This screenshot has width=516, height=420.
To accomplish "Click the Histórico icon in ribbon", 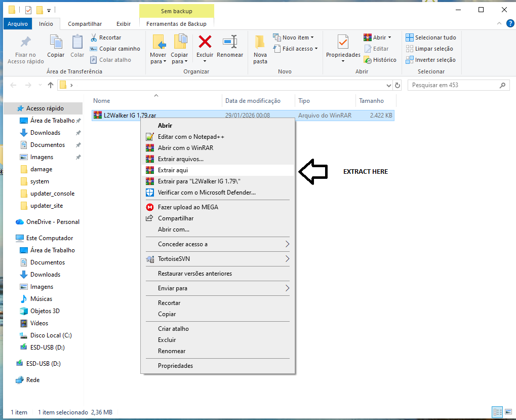I will click(x=368, y=60).
